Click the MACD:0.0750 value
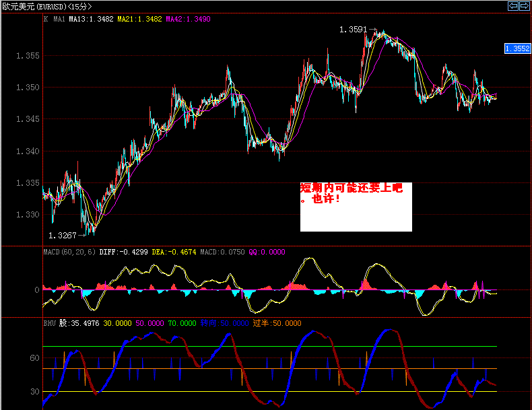Image resolution: width=532 pixels, height=410 pixels. 223,252
